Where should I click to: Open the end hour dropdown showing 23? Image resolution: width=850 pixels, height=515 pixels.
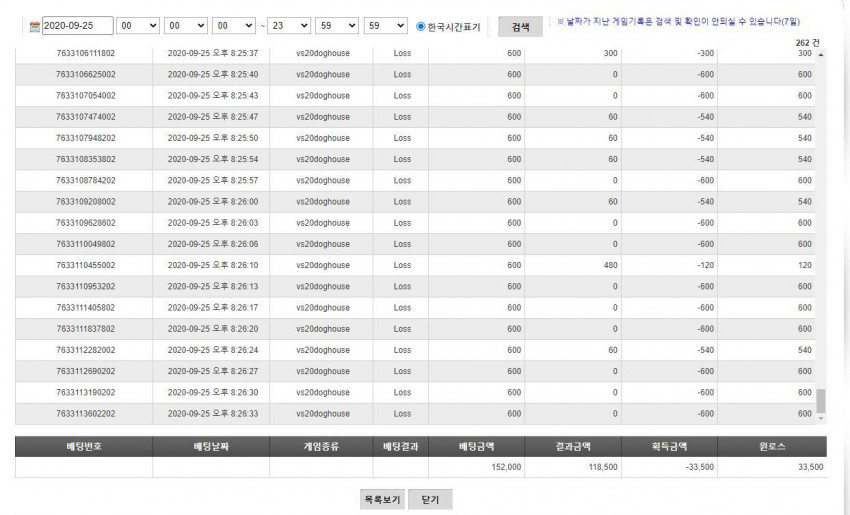pos(289,25)
